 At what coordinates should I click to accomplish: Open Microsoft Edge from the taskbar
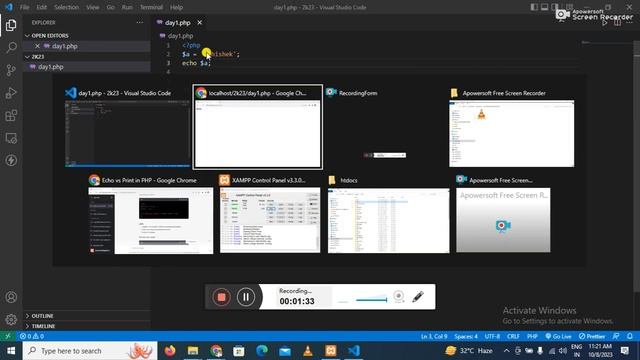click(x=262, y=351)
